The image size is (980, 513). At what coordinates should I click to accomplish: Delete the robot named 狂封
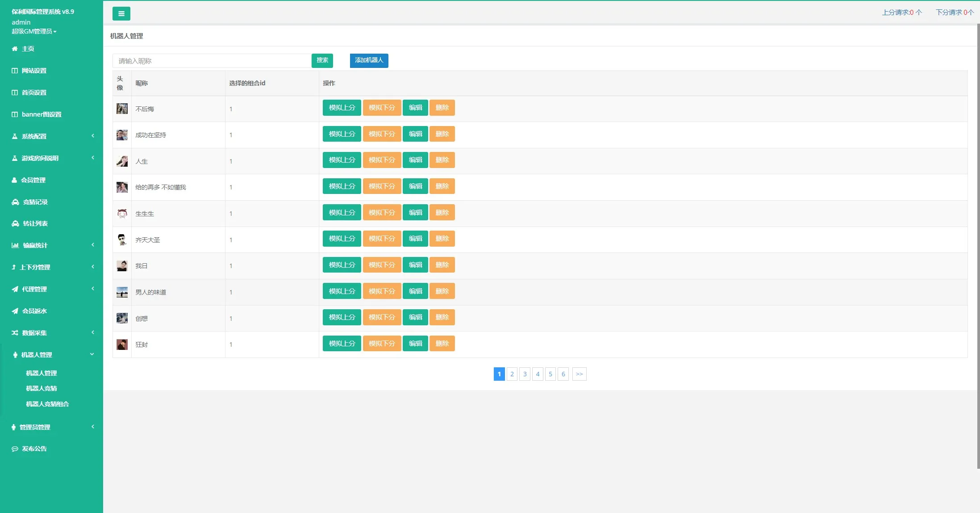click(442, 343)
